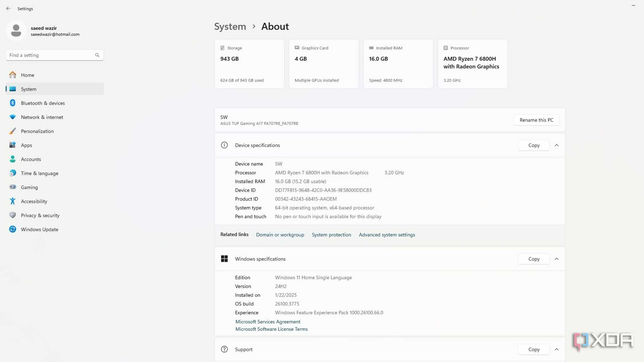Click the Find a setting search field
The height and width of the screenshot is (362, 644).
[55, 55]
